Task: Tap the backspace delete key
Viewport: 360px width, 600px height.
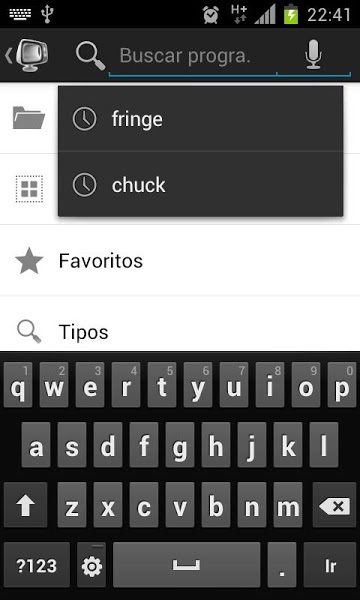Action: pyautogui.click(x=334, y=505)
